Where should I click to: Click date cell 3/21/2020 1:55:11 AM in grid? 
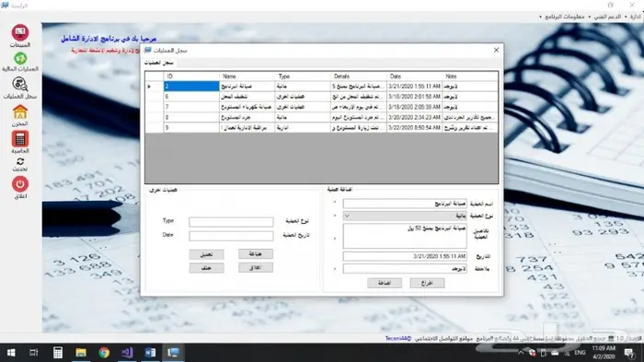point(414,87)
